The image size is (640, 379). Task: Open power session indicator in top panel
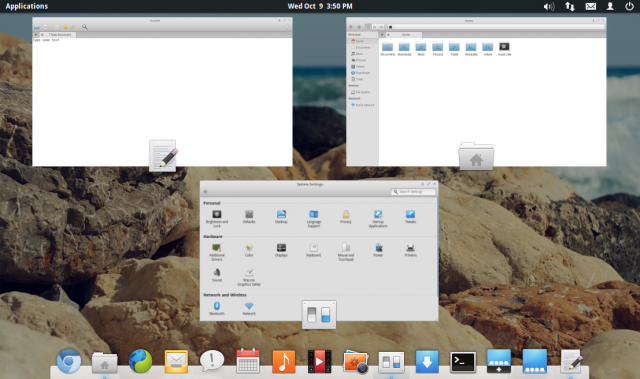pyautogui.click(x=629, y=6)
